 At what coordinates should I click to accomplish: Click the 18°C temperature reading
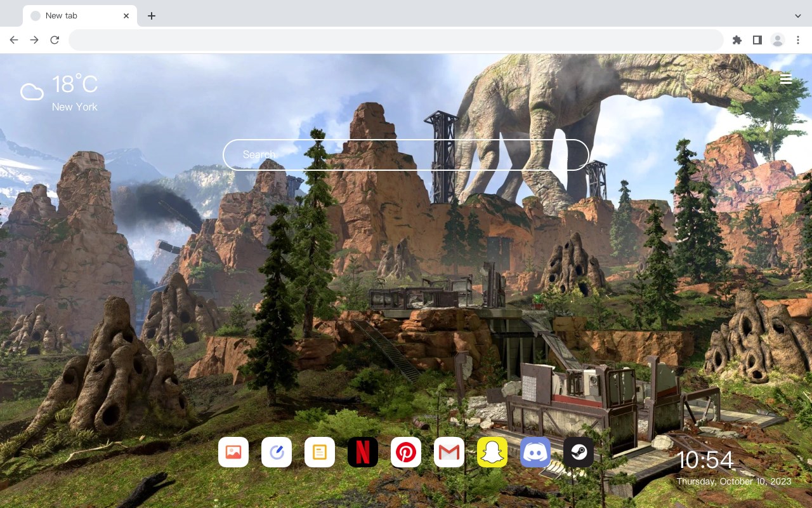[x=75, y=84]
